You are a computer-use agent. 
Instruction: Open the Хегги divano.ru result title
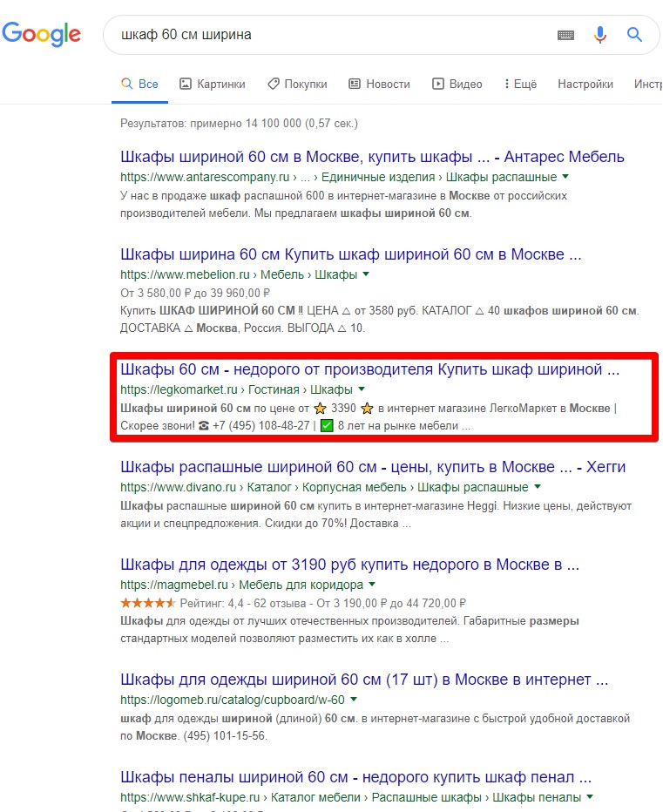coord(373,467)
